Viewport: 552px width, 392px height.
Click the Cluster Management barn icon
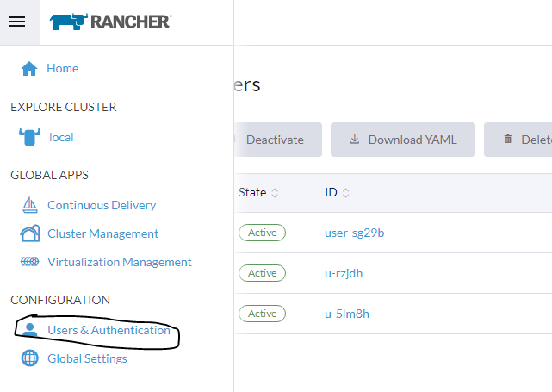[29, 233]
